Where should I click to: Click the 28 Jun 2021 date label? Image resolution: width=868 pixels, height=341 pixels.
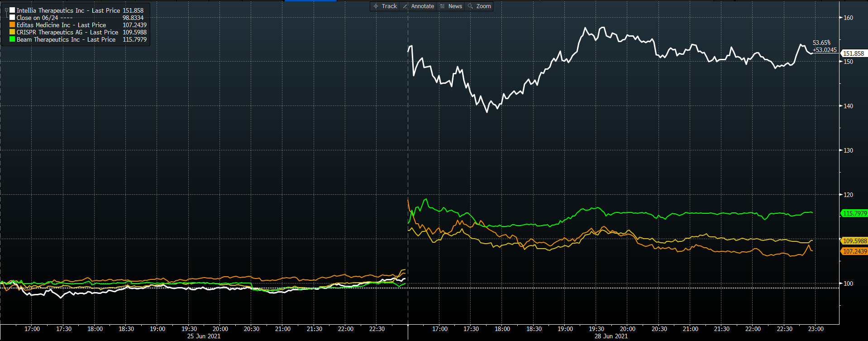click(611, 336)
